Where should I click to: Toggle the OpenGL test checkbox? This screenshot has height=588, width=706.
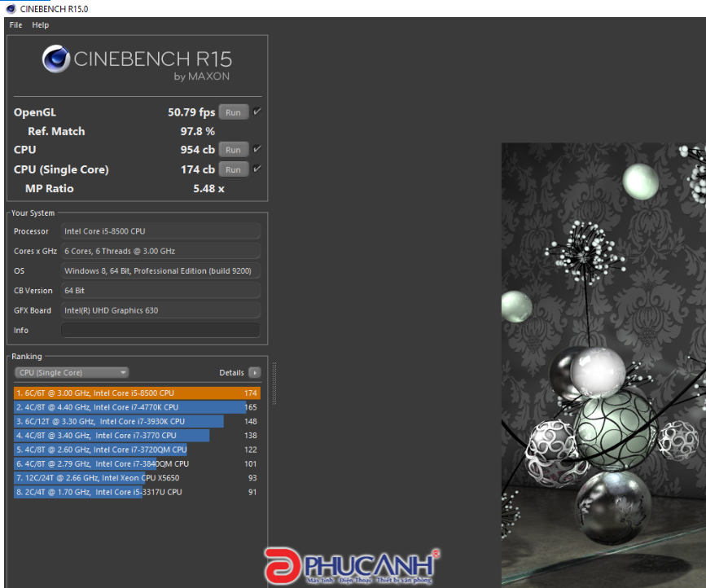[257, 112]
